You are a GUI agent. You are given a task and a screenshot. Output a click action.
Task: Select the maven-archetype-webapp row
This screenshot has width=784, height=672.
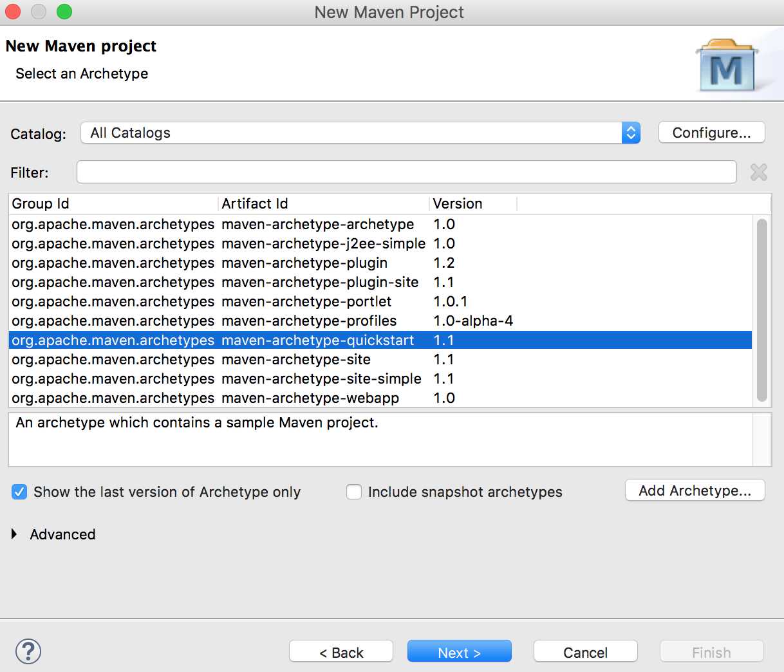click(x=380, y=398)
